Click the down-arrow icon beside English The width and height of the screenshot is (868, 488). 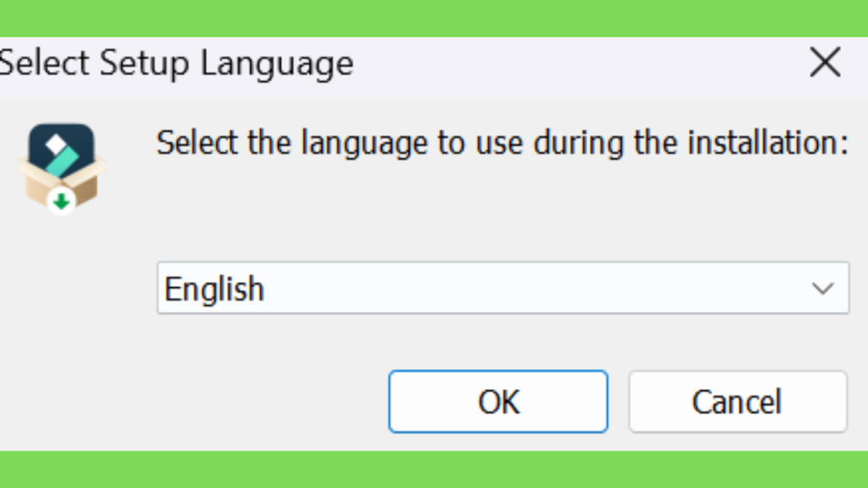(822, 288)
